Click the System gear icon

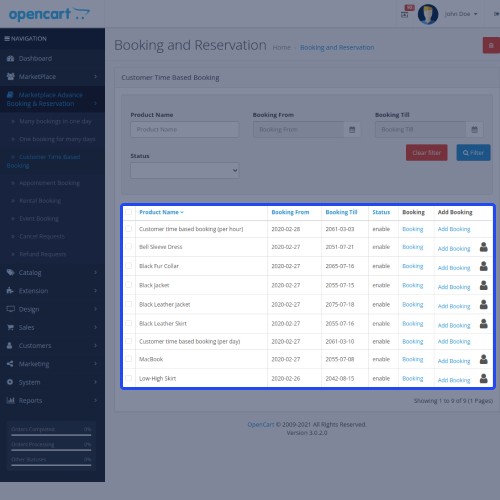point(10,382)
